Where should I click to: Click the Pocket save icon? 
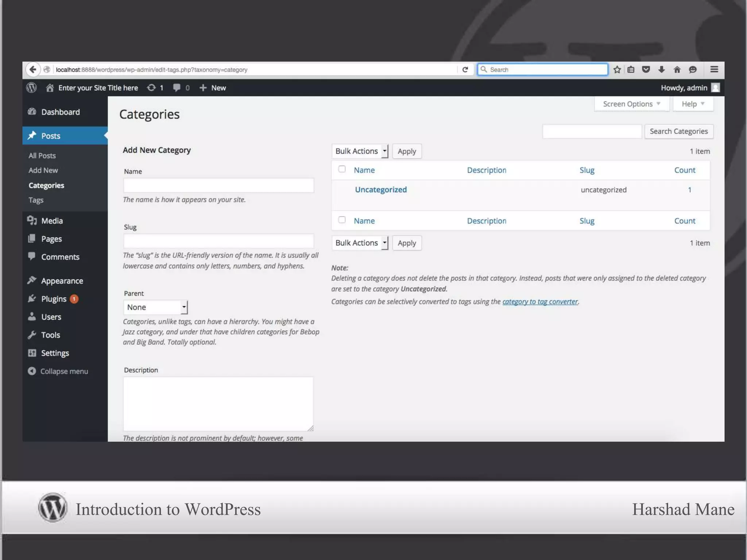[x=646, y=70]
